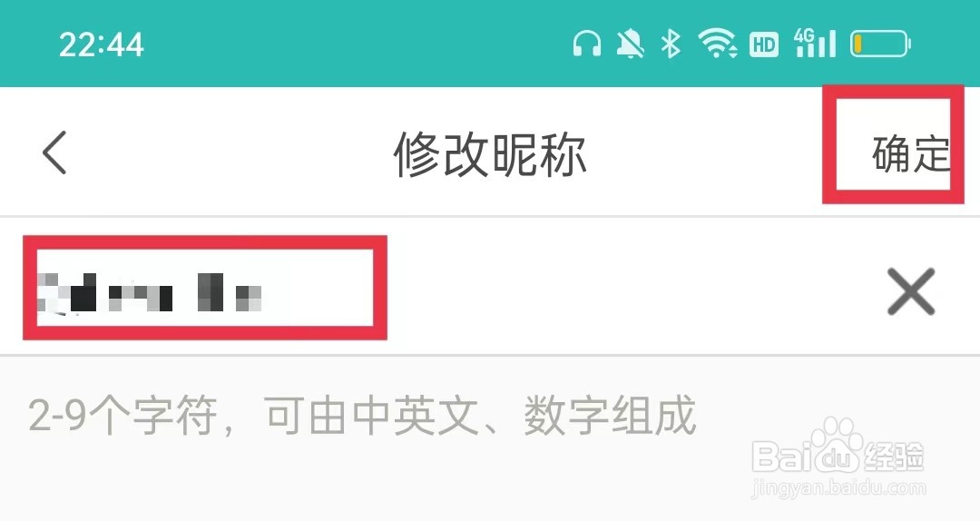Tap the 2-9个字符 hint text

pyautogui.click(x=123, y=415)
